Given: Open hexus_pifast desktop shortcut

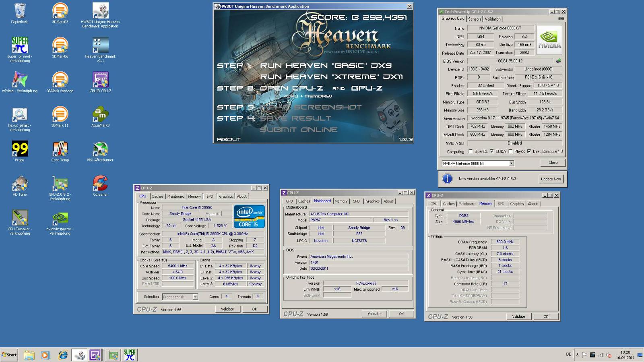Looking at the screenshot, I should [19, 114].
